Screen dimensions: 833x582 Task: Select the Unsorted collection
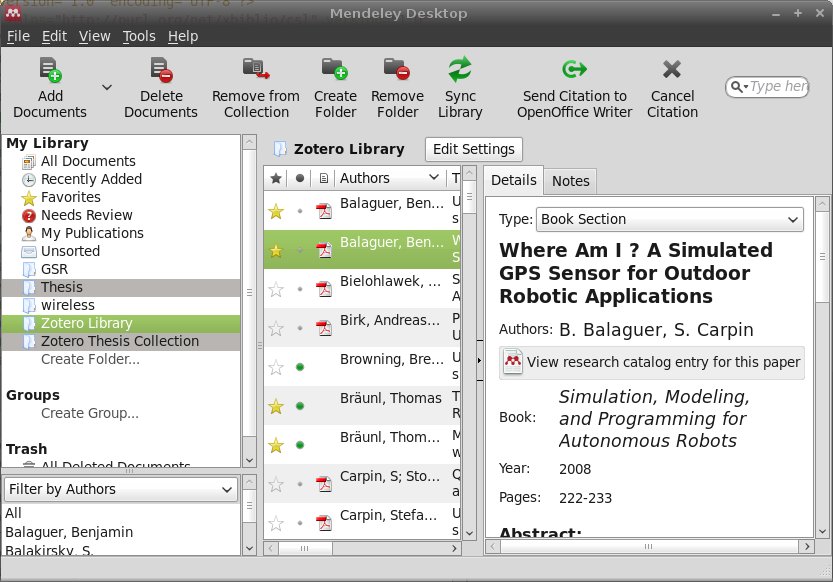pyautogui.click(x=70, y=251)
